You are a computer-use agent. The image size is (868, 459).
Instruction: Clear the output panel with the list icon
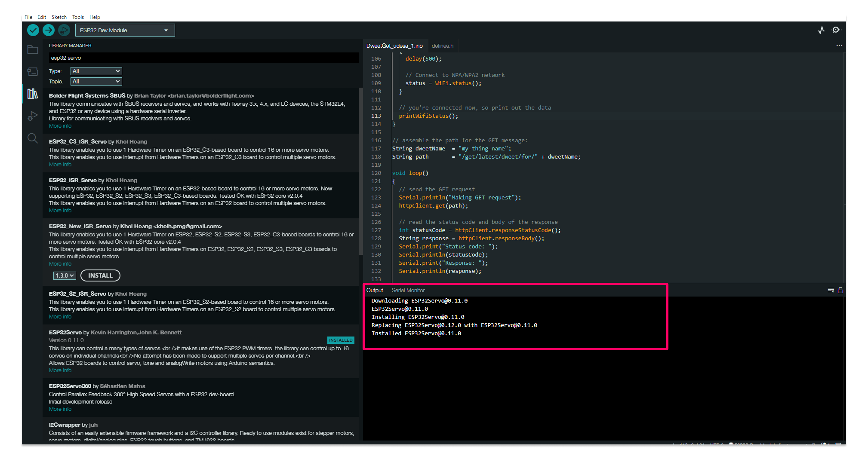pyautogui.click(x=831, y=290)
